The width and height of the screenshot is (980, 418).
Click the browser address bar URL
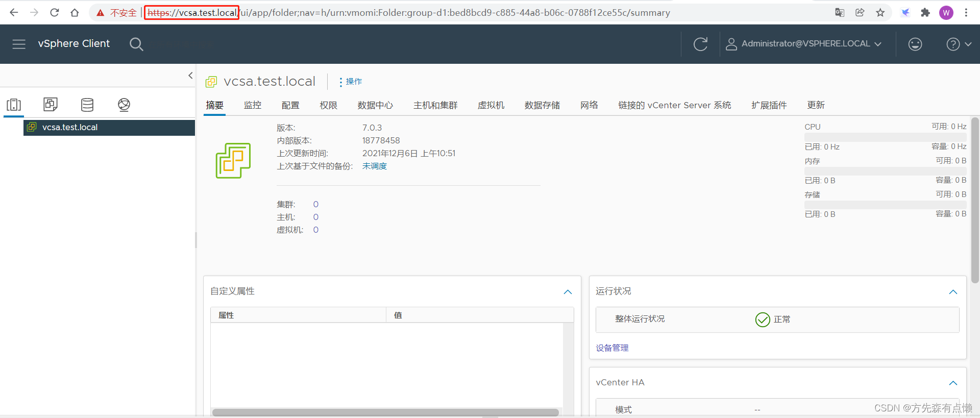click(408, 13)
